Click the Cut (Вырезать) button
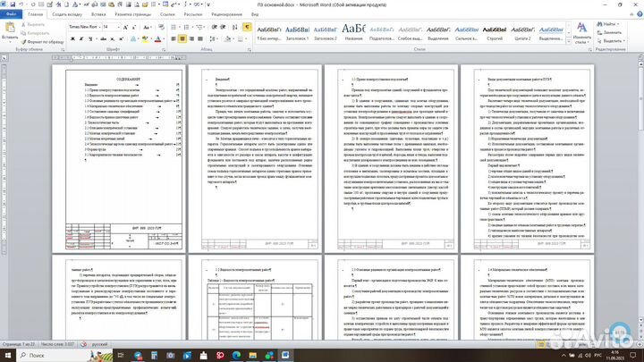644x362 pixels. (33, 25)
